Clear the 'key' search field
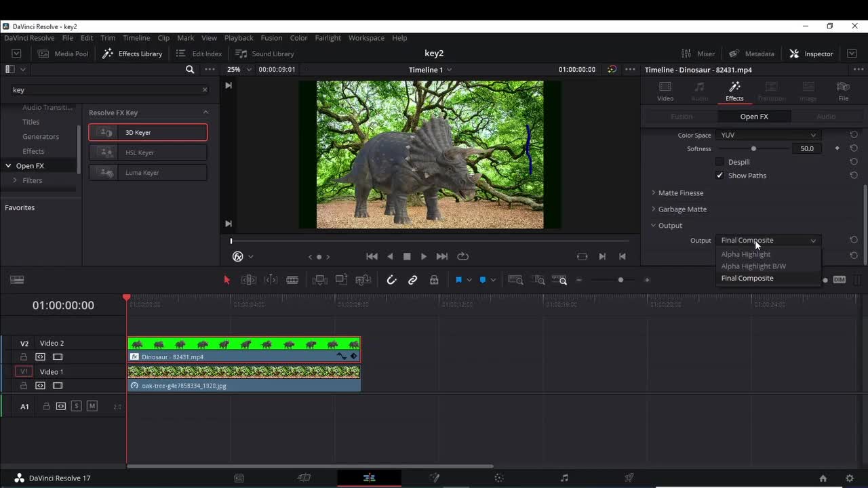The width and height of the screenshot is (868, 488). click(205, 89)
